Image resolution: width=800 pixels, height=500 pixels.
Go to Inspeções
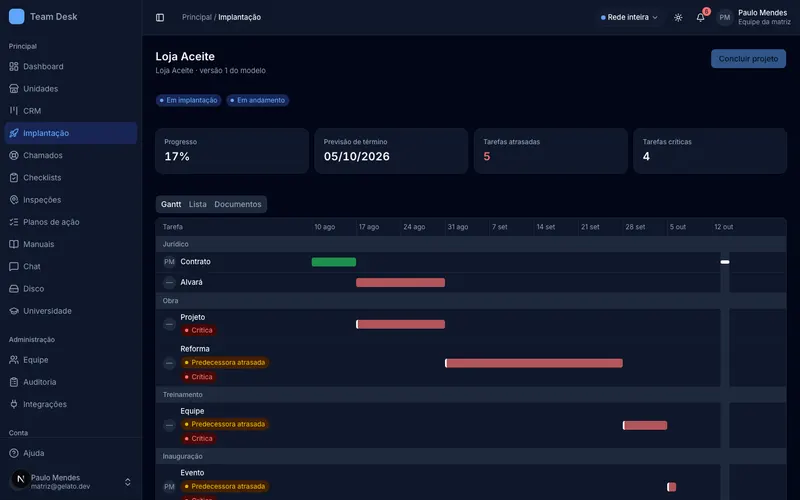(70, 200)
